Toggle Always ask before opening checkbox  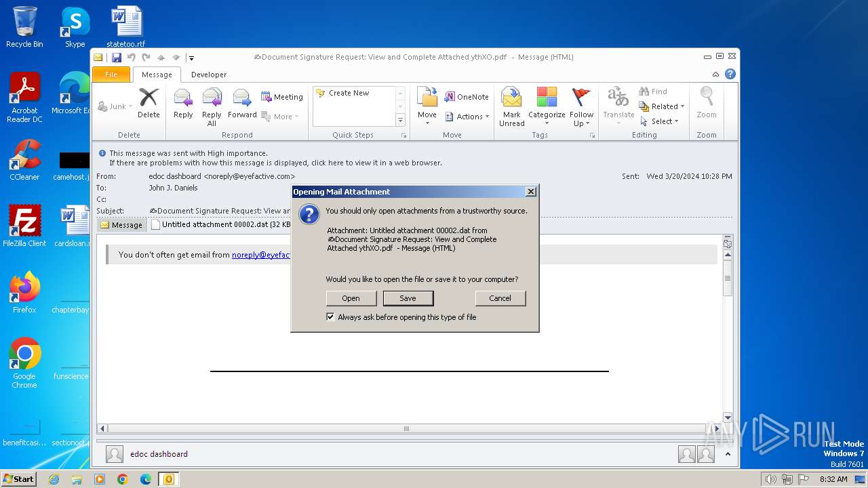tap(330, 317)
